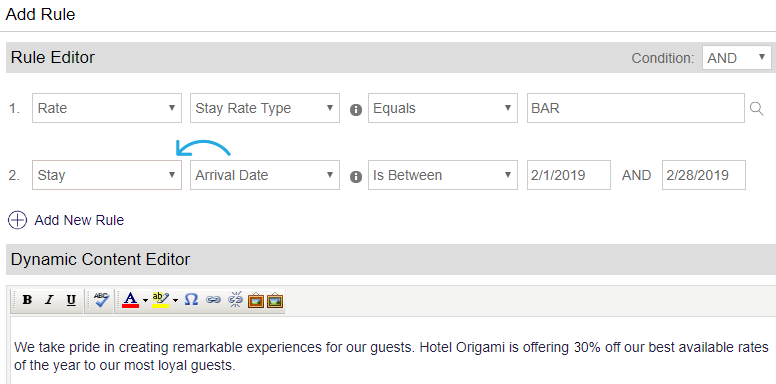Click the 2/28/2019 end date field
Image resolution: width=776 pixels, height=384 pixels.
(704, 175)
